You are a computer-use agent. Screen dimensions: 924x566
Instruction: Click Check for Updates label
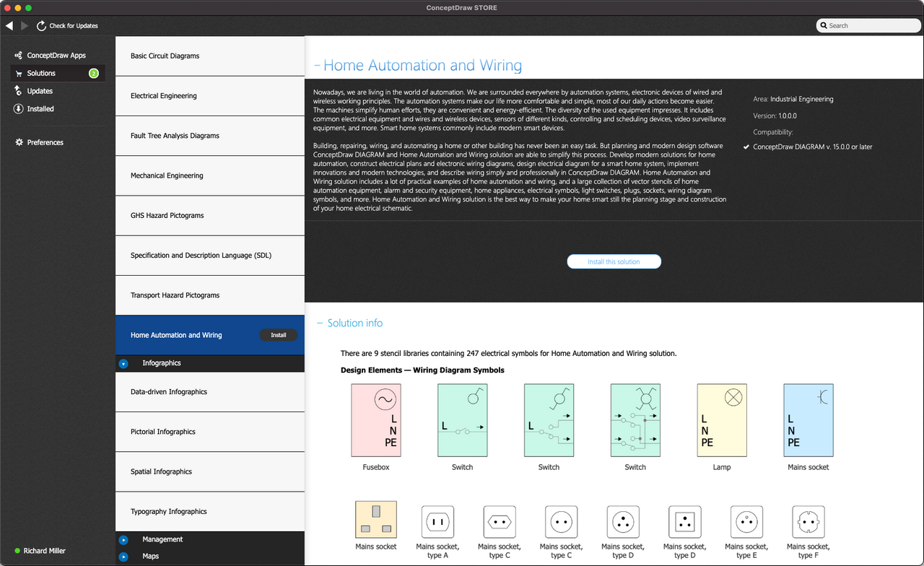coord(74,26)
